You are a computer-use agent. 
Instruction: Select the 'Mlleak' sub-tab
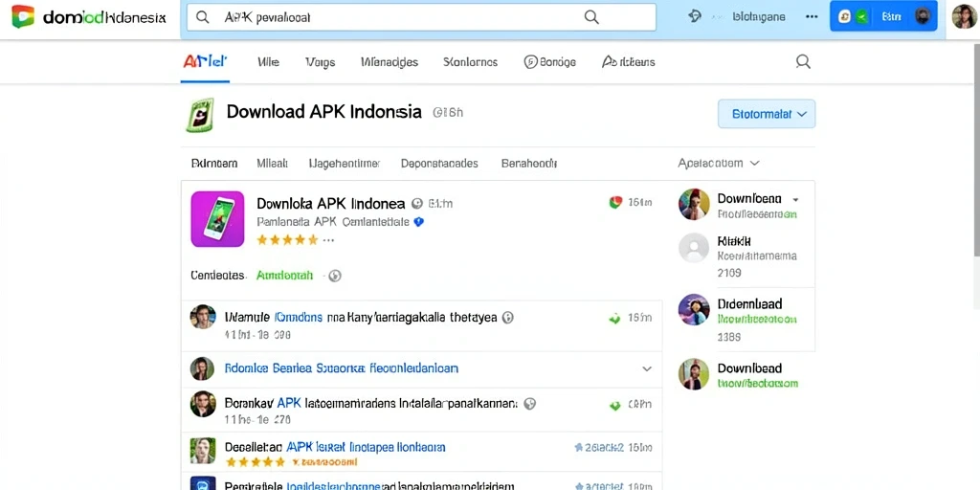coord(272,163)
